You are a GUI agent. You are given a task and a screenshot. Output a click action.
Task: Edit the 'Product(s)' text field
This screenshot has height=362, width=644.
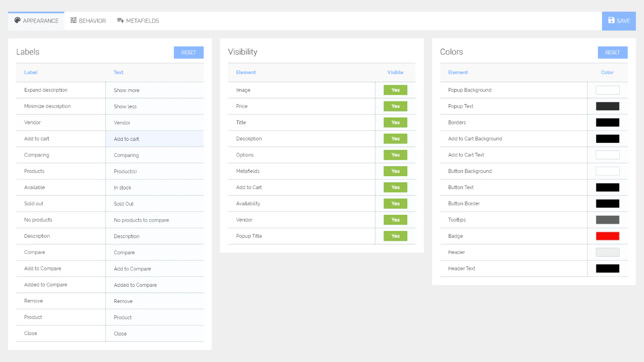(155, 171)
